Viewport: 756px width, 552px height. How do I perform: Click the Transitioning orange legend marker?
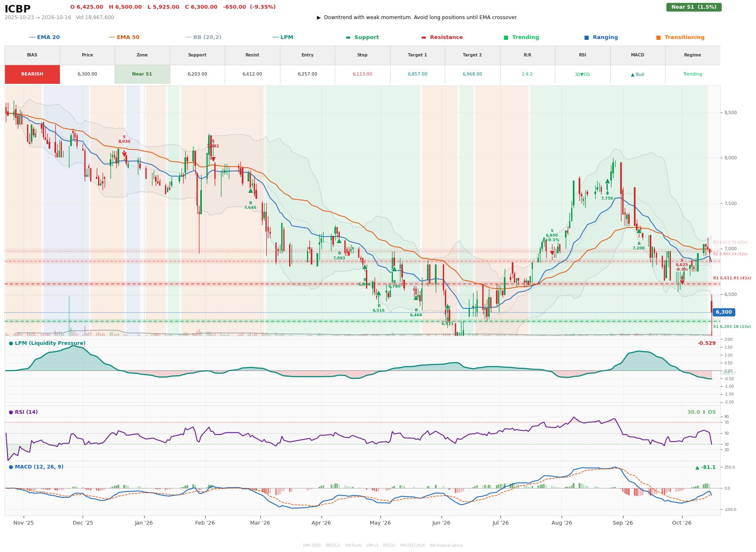click(x=658, y=37)
